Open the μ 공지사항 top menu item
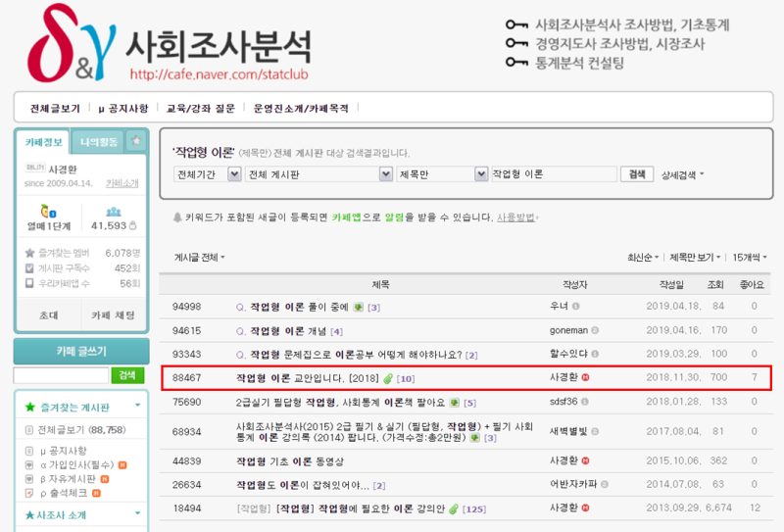The height and width of the screenshot is (532, 784). tap(123, 109)
